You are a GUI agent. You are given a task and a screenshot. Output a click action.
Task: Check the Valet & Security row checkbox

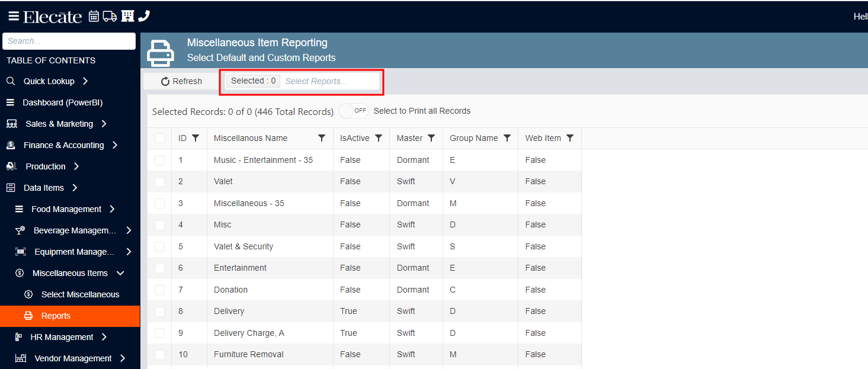point(159,246)
